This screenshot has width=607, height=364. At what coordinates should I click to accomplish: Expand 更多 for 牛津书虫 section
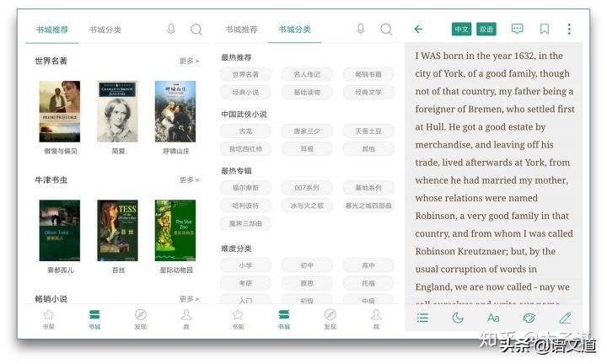[190, 179]
